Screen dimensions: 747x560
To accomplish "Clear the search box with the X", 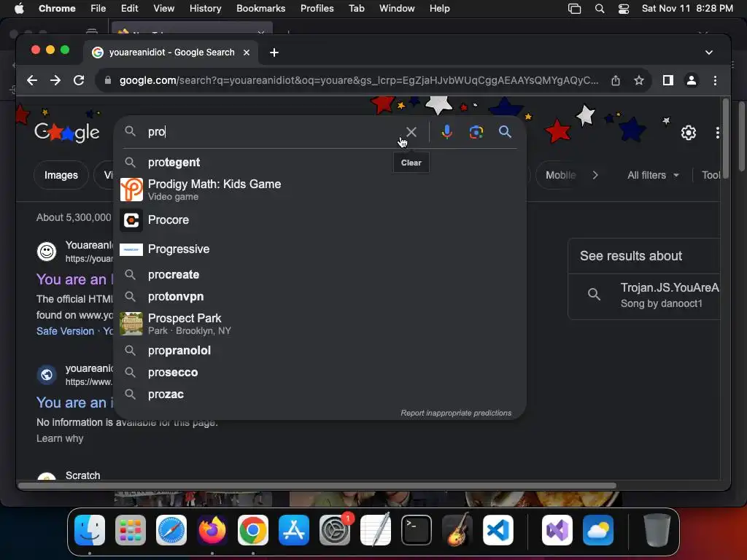I will 411,132.
